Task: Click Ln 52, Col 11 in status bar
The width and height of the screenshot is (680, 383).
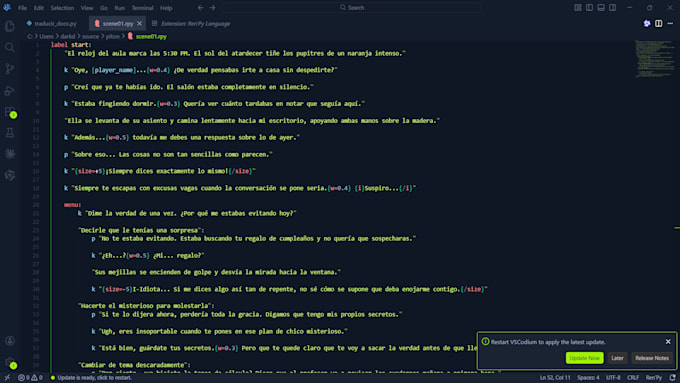Action: point(555,378)
